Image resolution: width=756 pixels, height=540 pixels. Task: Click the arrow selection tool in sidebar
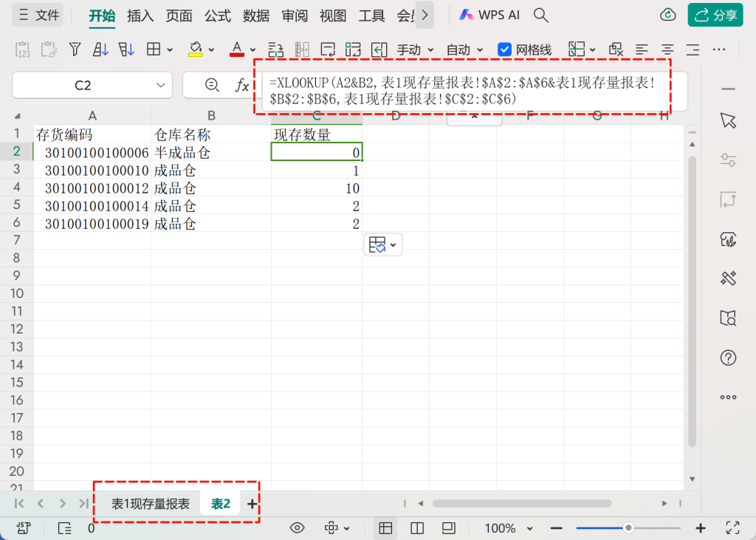(728, 120)
